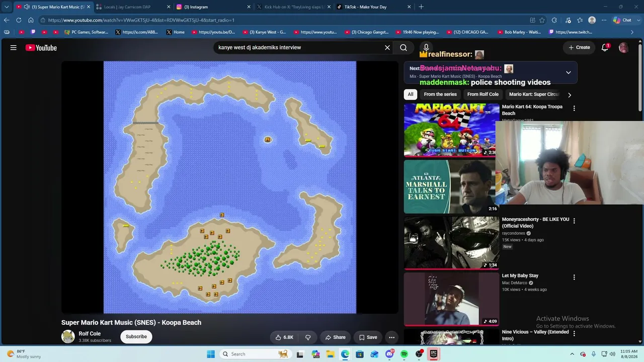The image size is (644, 362).
Task: Start voice search with the microphone
Action: click(x=426, y=47)
